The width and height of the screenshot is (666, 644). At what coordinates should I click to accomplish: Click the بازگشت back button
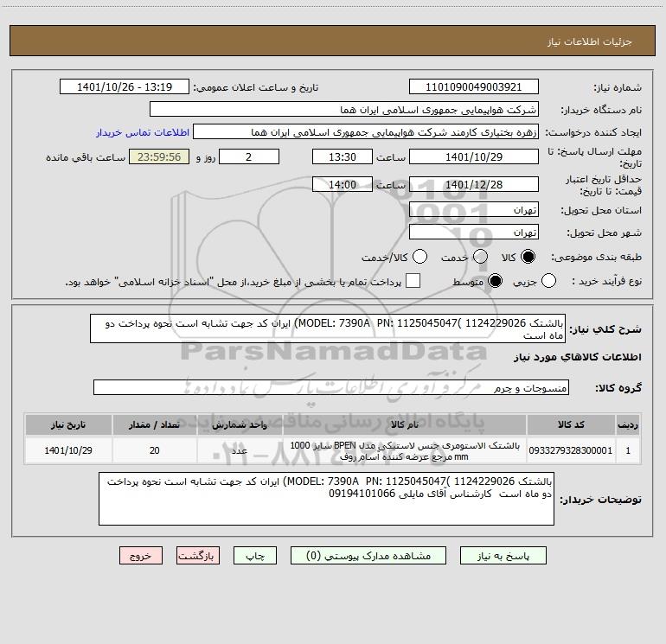[199, 557]
